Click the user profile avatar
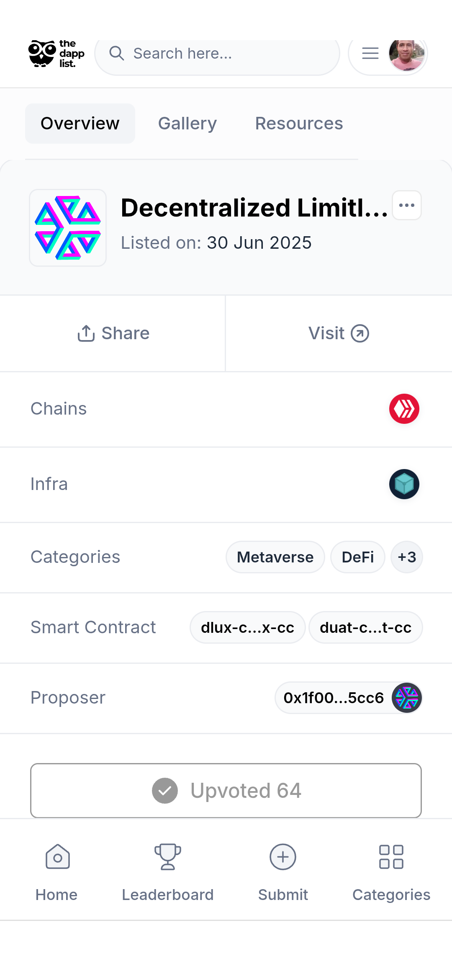The width and height of the screenshot is (452, 980). [407, 54]
